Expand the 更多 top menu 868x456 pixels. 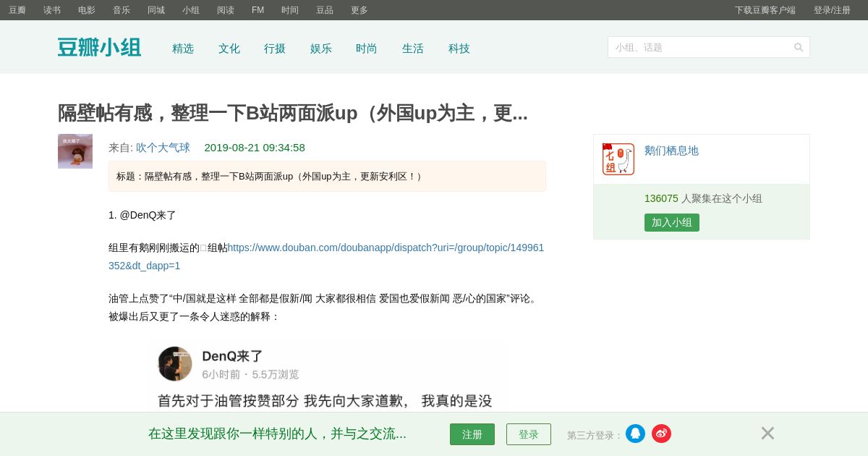tap(359, 10)
